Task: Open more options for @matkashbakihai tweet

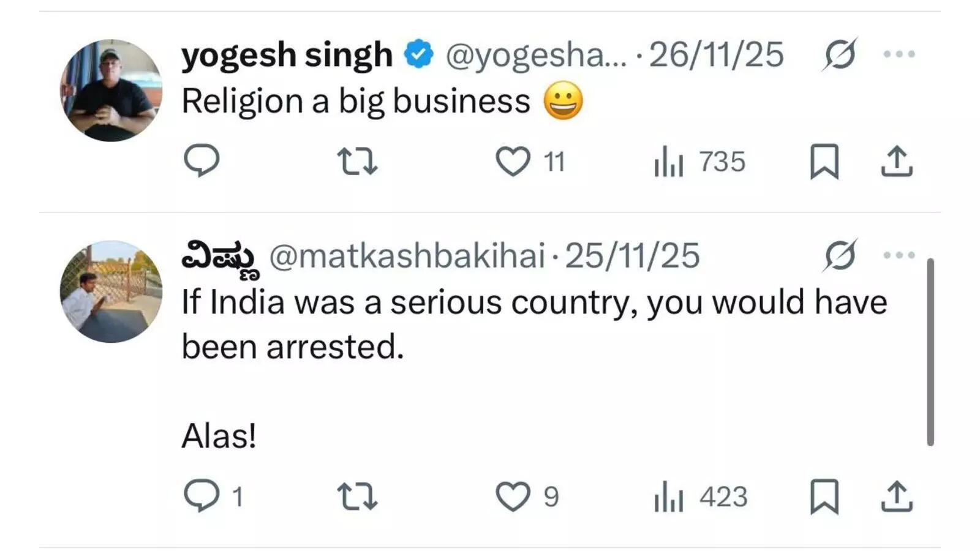Action: point(899,255)
